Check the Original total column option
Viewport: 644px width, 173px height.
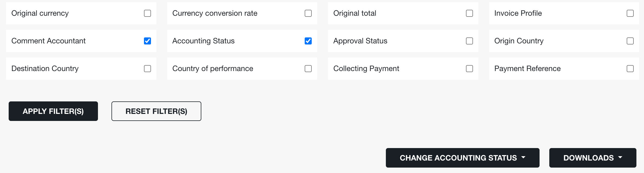coord(469,13)
